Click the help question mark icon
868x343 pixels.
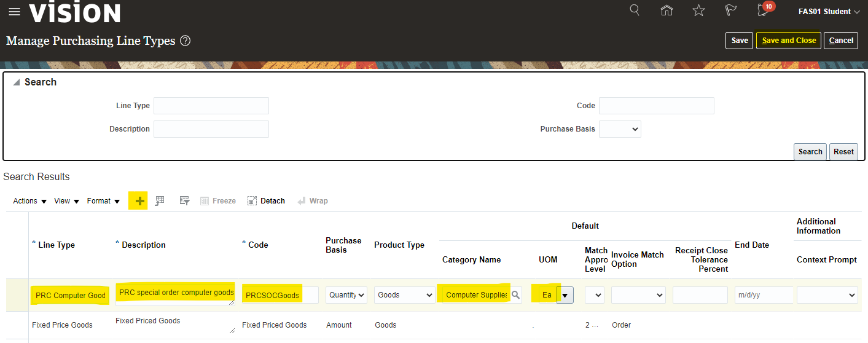(x=185, y=41)
